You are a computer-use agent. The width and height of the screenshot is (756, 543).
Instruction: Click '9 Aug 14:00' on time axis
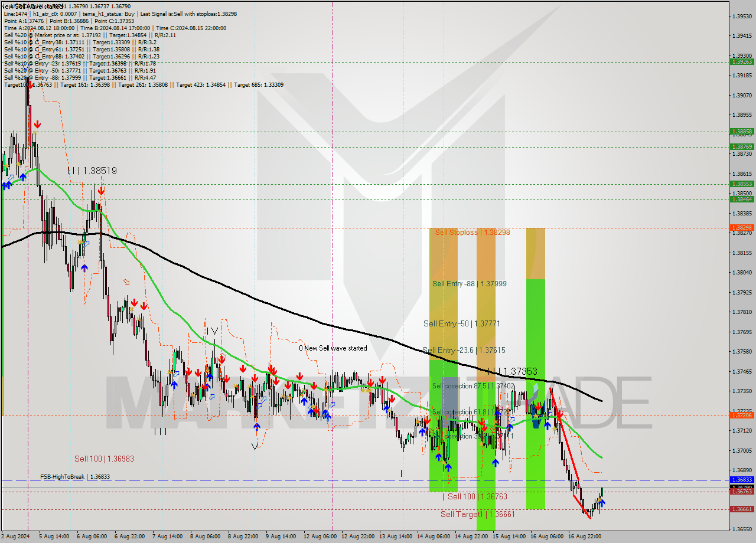281,537
